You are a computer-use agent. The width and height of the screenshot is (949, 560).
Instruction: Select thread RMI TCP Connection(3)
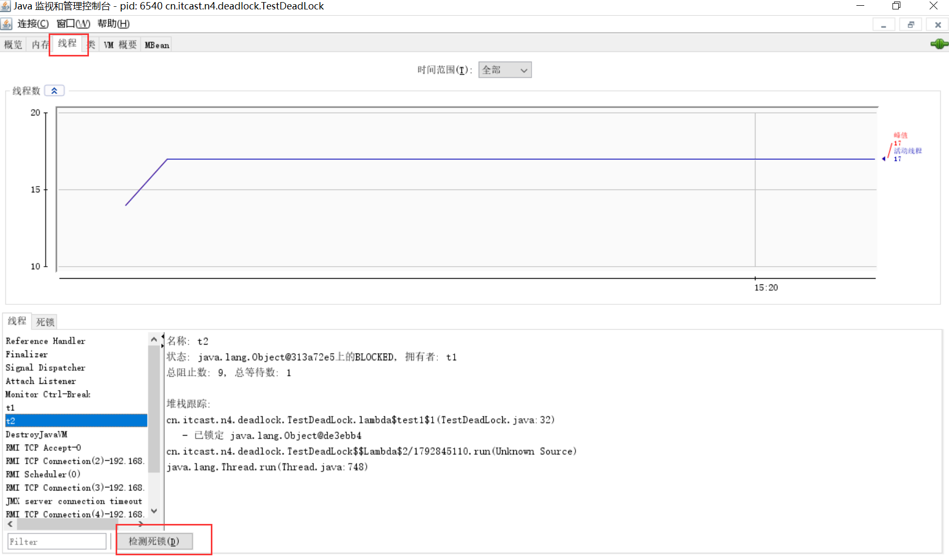[x=76, y=488]
